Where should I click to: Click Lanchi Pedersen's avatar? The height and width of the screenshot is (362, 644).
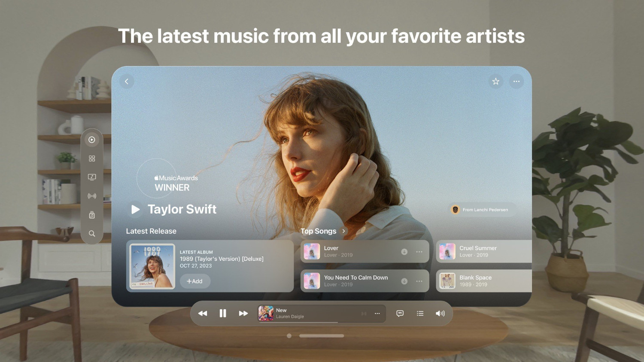[x=456, y=210]
